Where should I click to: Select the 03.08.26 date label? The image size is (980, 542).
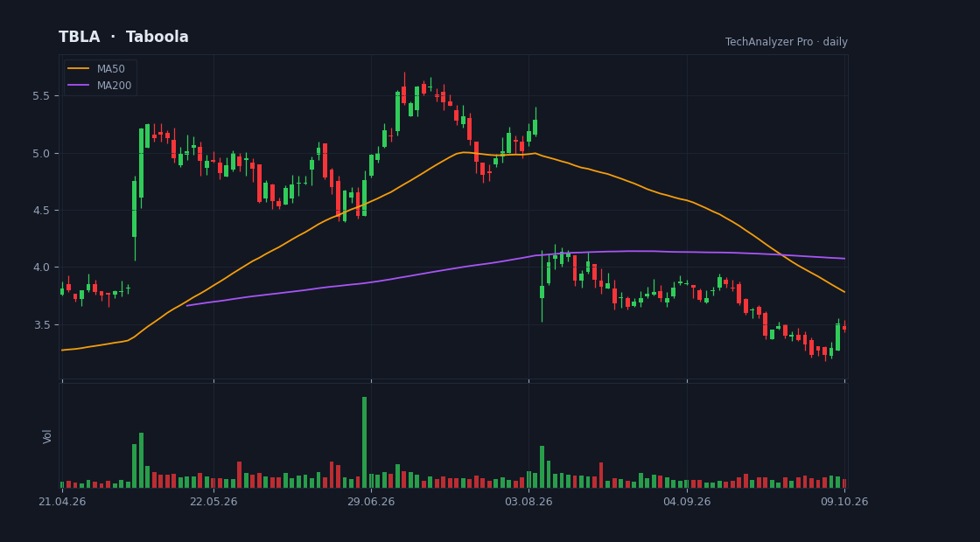[528, 502]
